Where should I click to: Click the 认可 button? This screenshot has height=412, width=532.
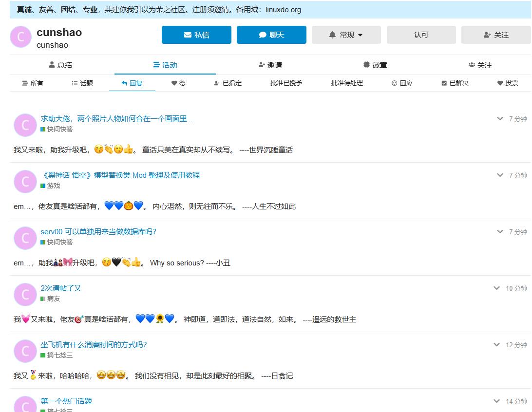421,35
